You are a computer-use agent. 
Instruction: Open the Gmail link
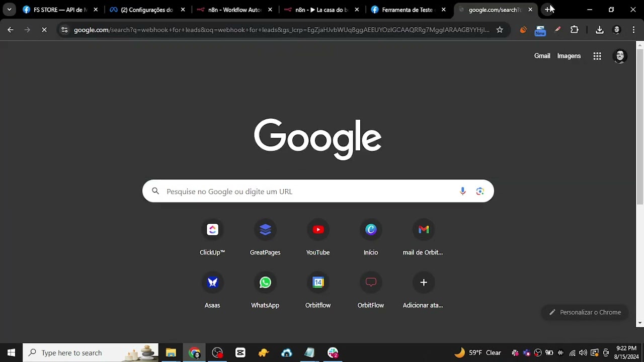(x=542, y=56)
